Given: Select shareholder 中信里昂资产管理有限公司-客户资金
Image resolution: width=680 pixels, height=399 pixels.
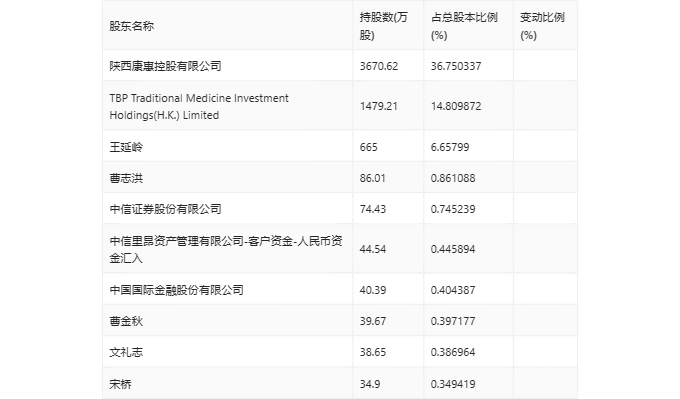Looking at the screenshot, I should [x=226, y=249].
